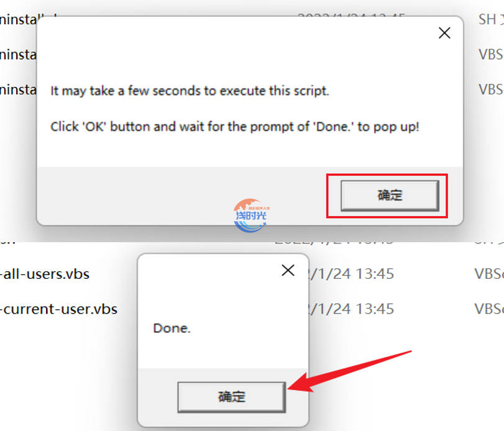
Task: Click 确定 in the script execution dialog
Action: (x=390, y=195)
